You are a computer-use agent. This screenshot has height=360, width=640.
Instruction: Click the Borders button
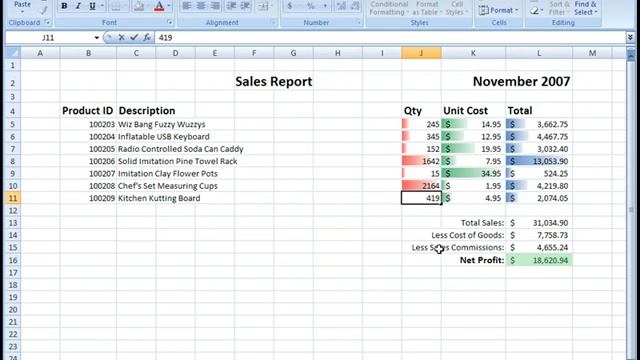116,6
